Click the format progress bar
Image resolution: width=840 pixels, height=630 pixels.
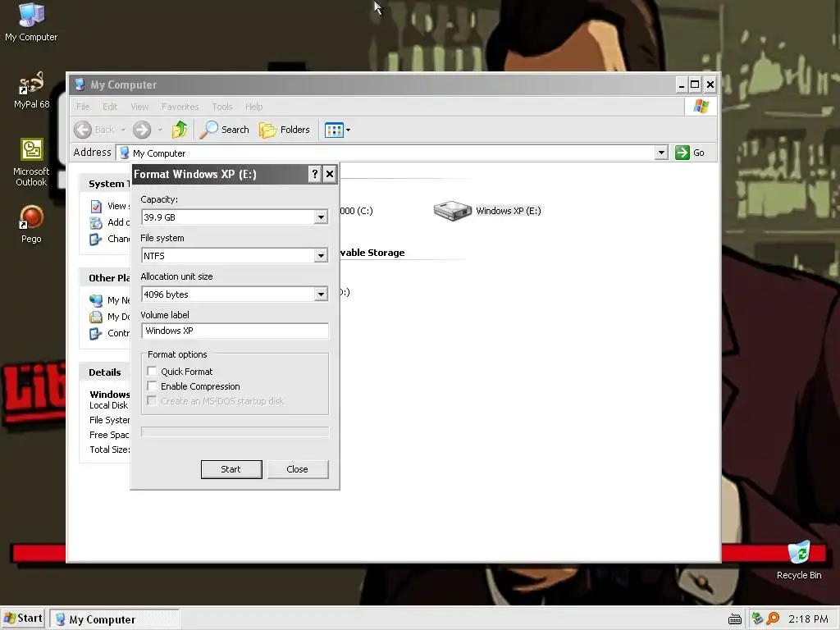(x=235, y=431)
